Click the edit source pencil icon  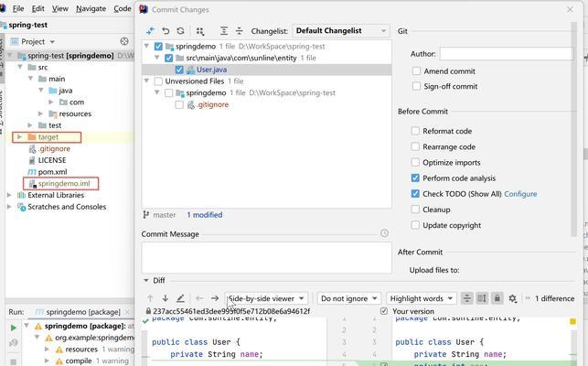coord(180,298)
